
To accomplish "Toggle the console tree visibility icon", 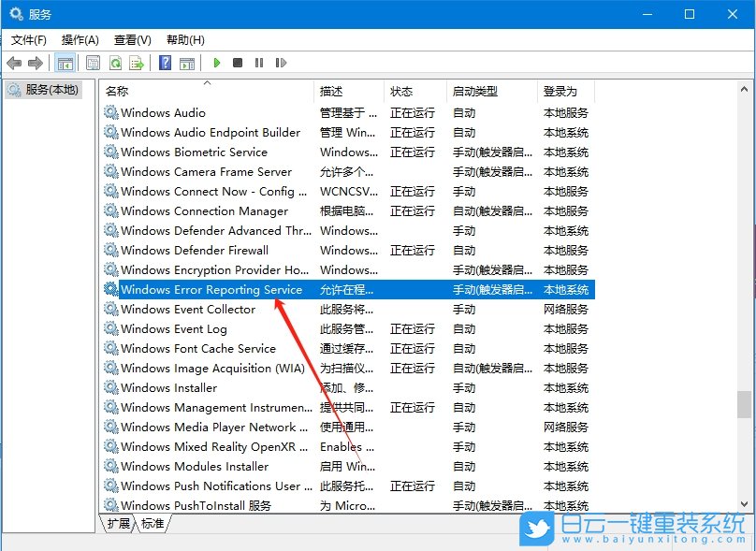I will (64, 63).
